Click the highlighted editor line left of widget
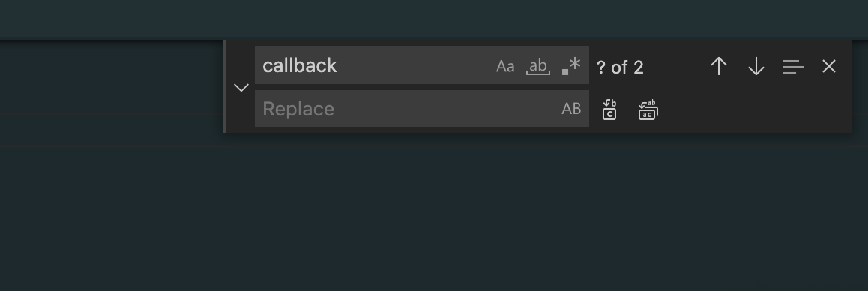 (111, 130)
